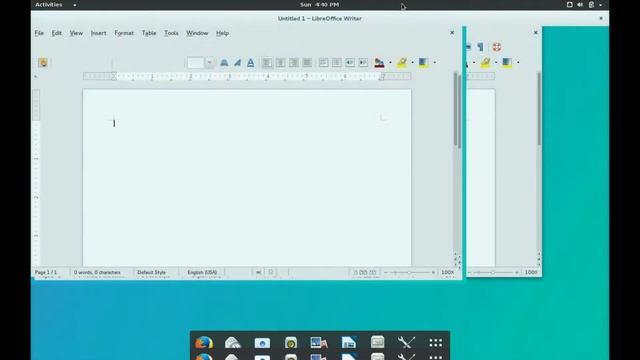The image size is (640, 360).
Task: Open highlighting dropdown arrow in back window
Action: tap(496, 62)
